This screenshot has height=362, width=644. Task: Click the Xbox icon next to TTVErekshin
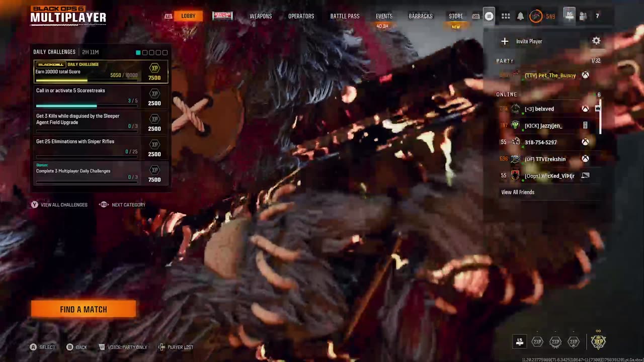click(x=585, y=159)
